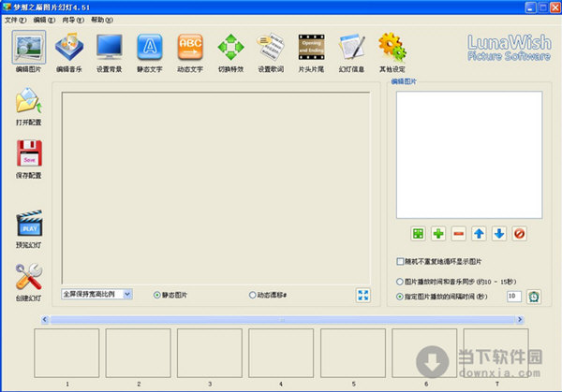The width and height of the screenshot is (562, 392).
Task: Move picture down with blue down arrow
Action: click(499, 233)
